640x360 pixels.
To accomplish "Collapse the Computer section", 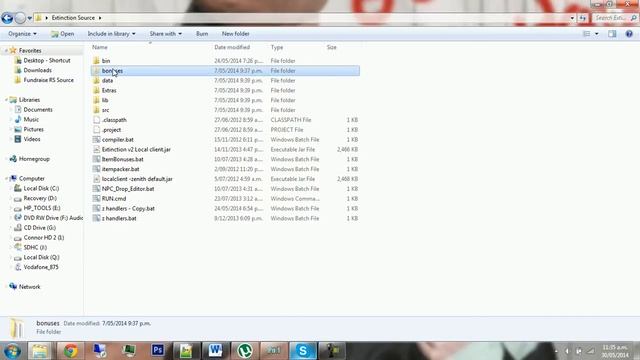I will pos(6,179).
